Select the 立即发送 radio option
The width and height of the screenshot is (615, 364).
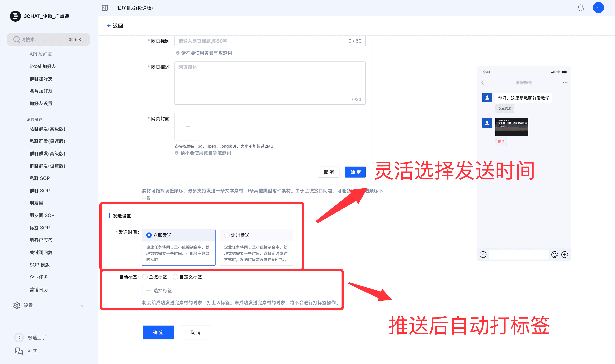(x=149, y=235)
